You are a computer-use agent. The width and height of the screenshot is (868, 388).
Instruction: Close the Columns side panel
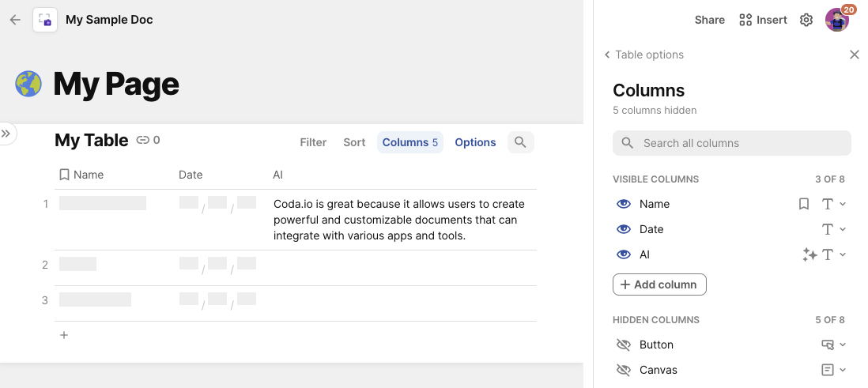pyautogui.click(x=854, y=55)
